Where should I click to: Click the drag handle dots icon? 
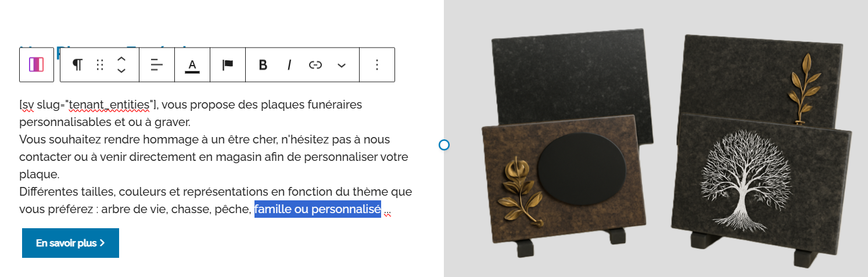pos(100,64)
